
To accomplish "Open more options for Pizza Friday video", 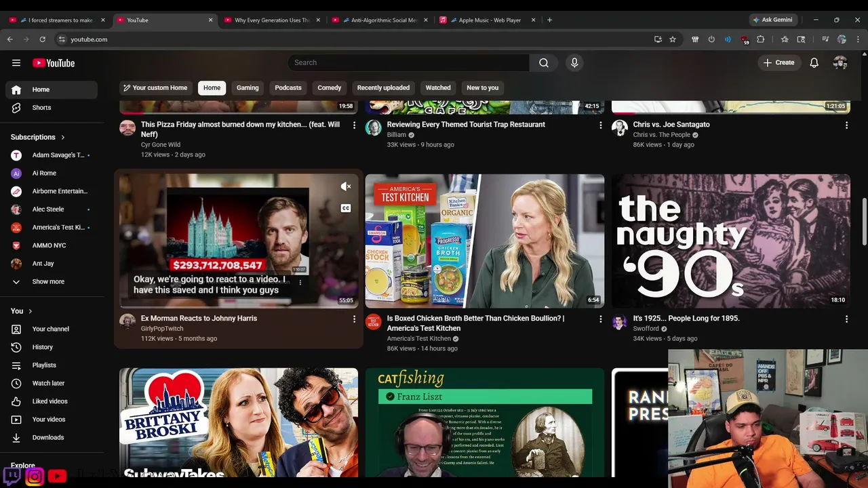I will point(354,125).
